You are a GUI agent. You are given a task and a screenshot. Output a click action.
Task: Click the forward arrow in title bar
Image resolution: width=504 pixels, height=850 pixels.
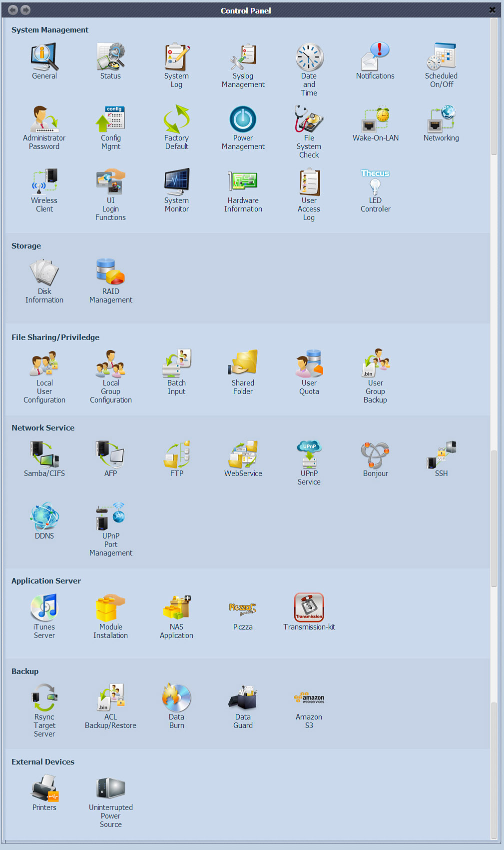point(25,10)
